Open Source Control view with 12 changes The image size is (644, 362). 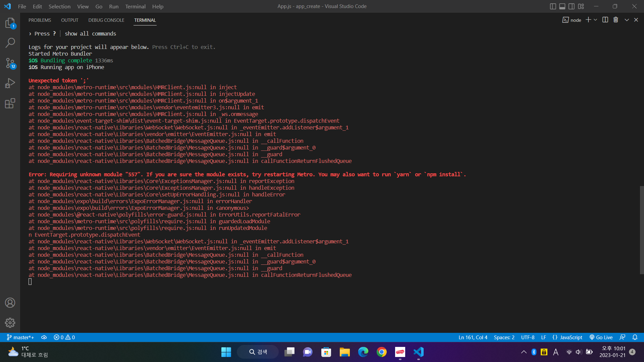pos(10,63)
